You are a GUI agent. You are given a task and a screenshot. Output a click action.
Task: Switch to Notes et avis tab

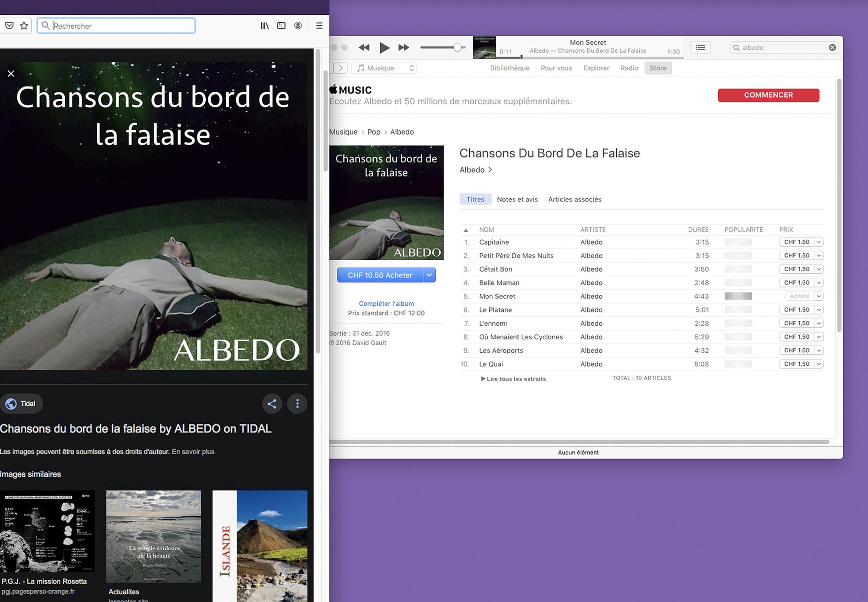pyautogui.click(x=517, y=199)
